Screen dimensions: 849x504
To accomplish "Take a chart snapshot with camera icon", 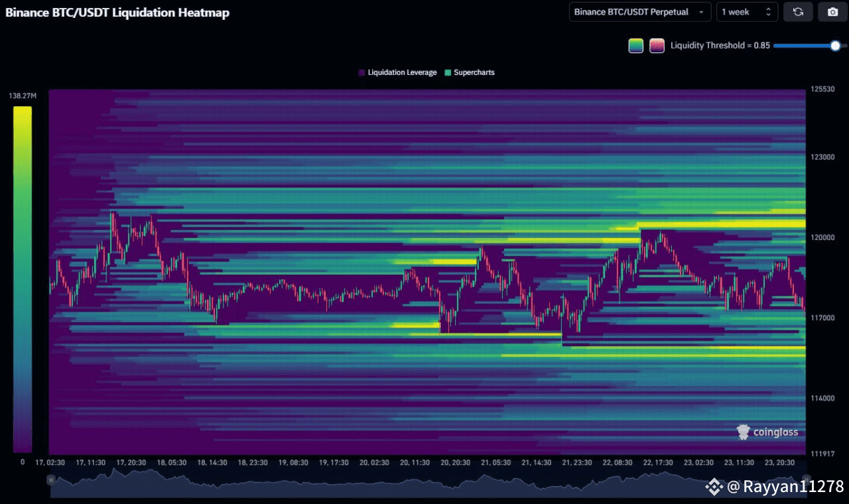I will tap(832, 12).
